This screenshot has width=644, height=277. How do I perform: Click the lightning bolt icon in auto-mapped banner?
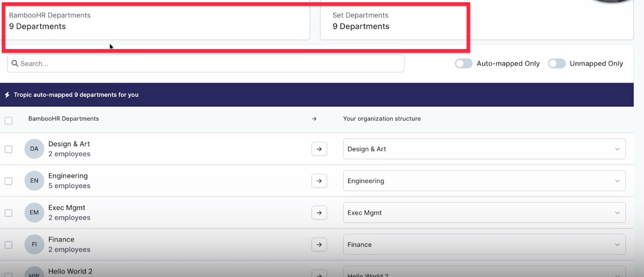pyautogui.click(x=7, y=95)
